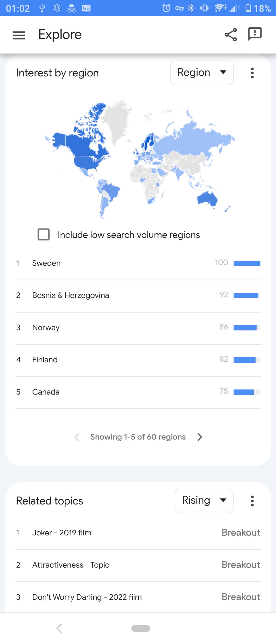The height and width of the screenshot is (644, 276).
Task: Select Bosnia & Herzegovina row
Action: coord(138,295)
